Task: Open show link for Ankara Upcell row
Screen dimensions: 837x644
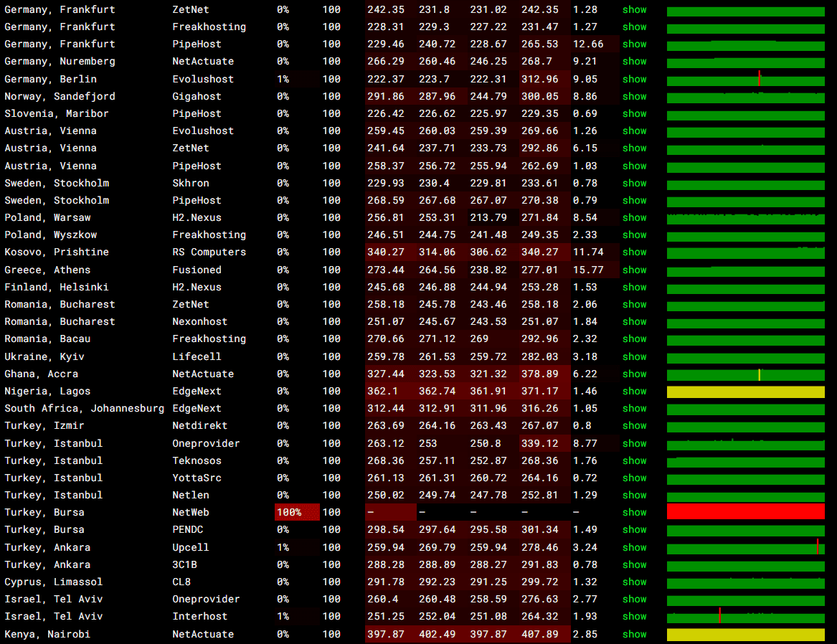Action: [634, 547]
